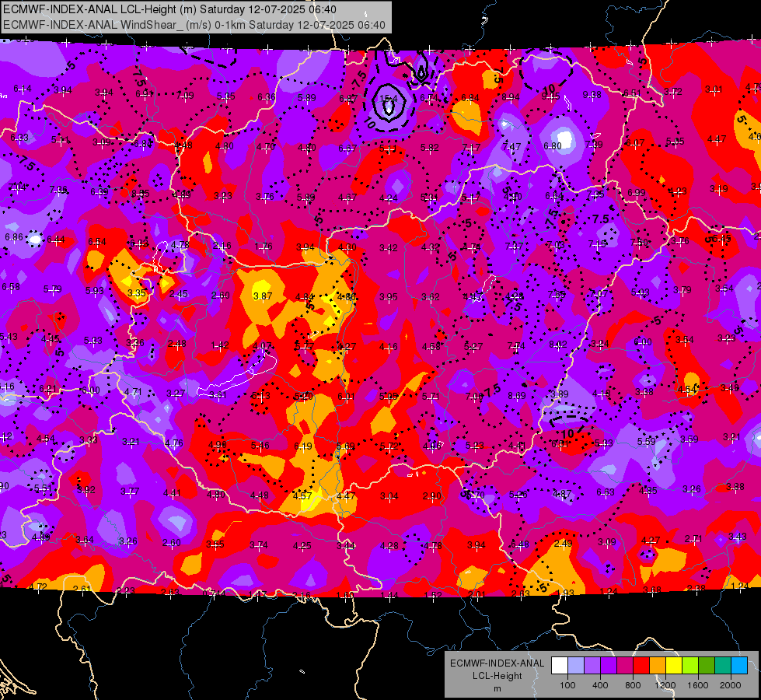The image size is (761, 700).
Task: Click the grid value 7.74
Action: [516, 346]
